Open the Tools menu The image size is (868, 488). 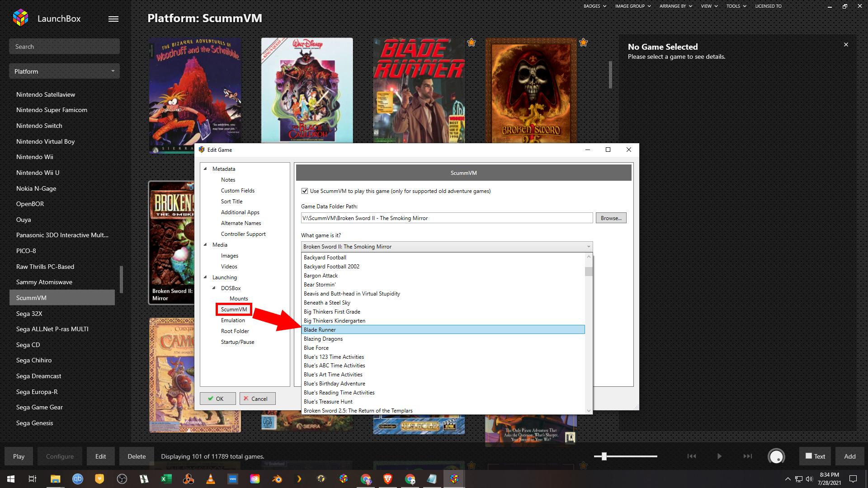pos(736,6)
